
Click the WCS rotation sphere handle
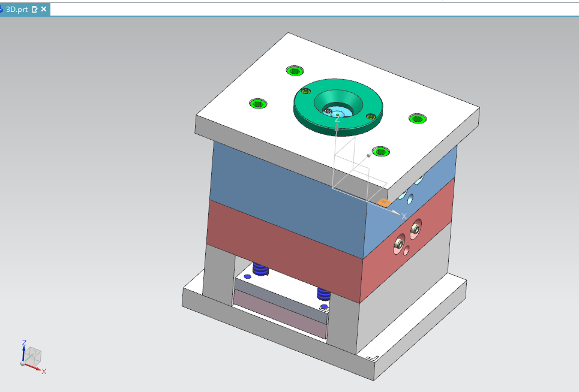coord(368,155)
